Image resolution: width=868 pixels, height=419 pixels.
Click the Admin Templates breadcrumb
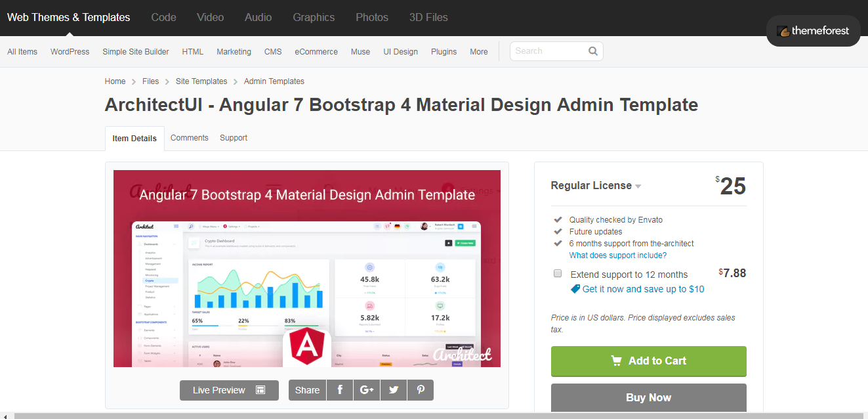(x=274, y=81)
